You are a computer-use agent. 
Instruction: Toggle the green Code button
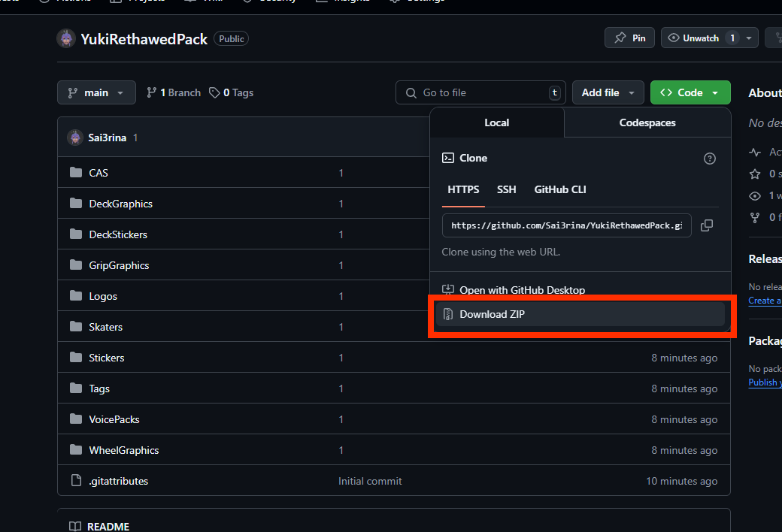690,93
